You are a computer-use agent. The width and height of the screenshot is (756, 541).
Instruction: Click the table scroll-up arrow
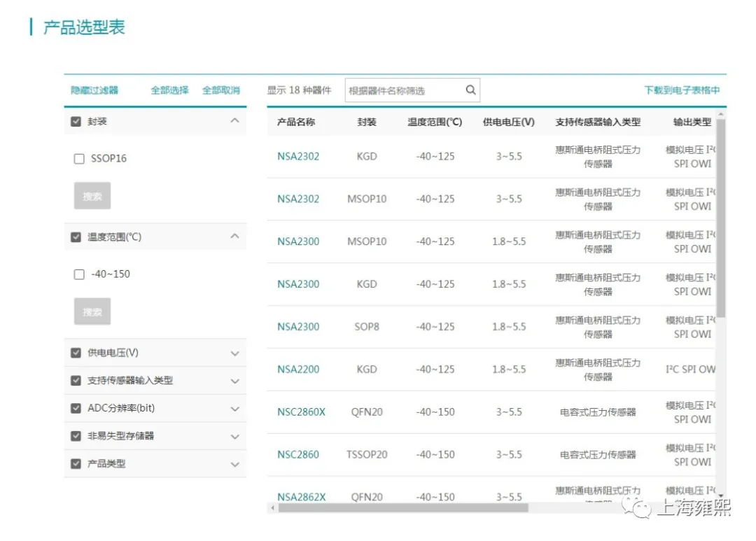pos(721,114)
